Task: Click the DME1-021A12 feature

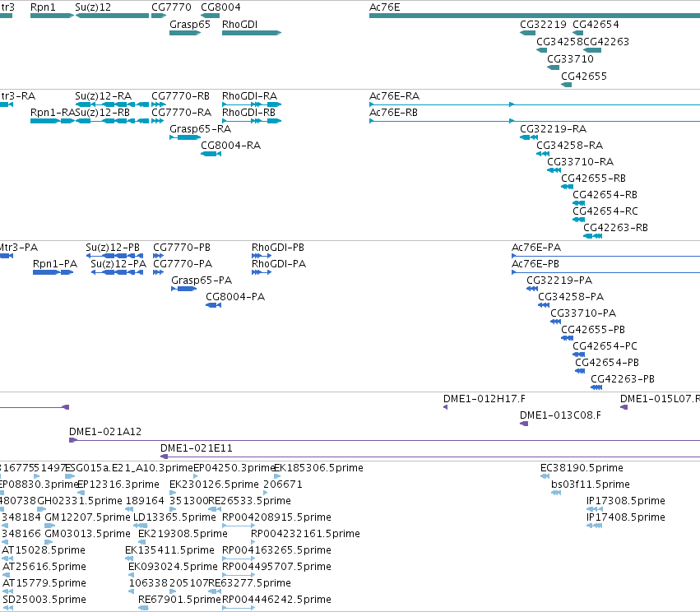Action: pyautogui.click(x=105, y=432)
